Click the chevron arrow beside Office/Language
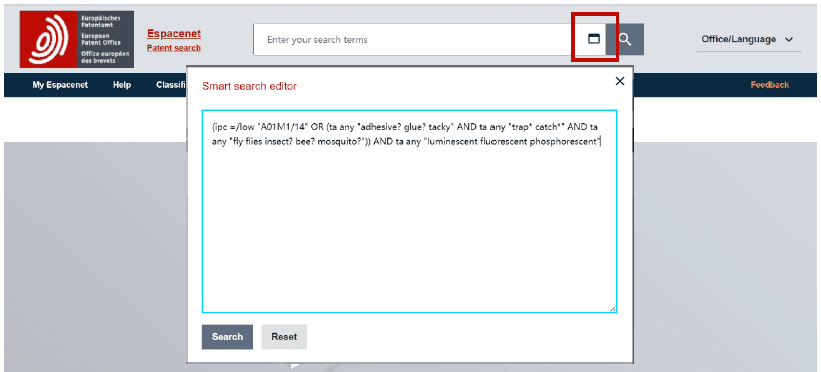 [x=789, y=40]
